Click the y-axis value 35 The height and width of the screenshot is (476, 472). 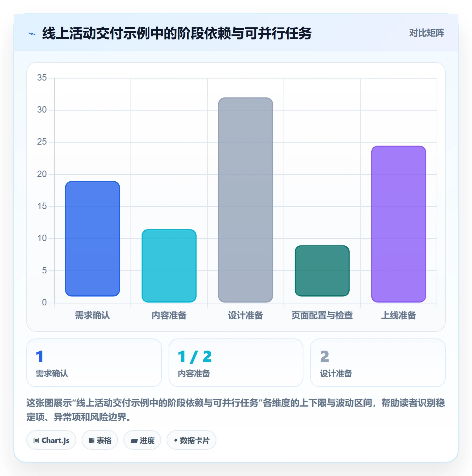point(42,78)
